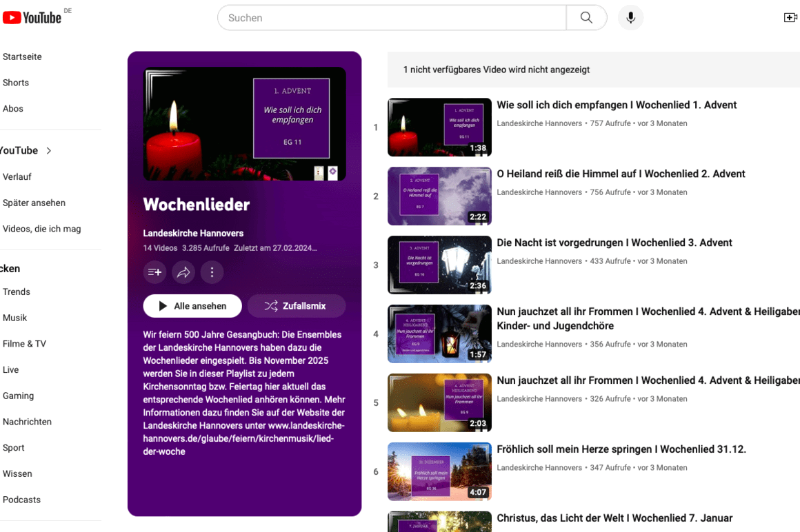Share the playlist using the share arrow icon

[183, 272]
